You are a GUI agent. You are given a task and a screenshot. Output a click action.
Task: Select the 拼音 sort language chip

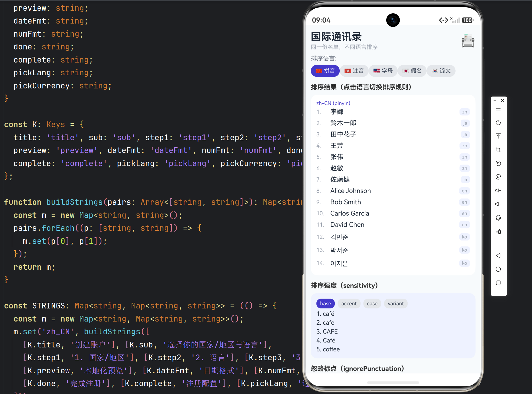325,71
